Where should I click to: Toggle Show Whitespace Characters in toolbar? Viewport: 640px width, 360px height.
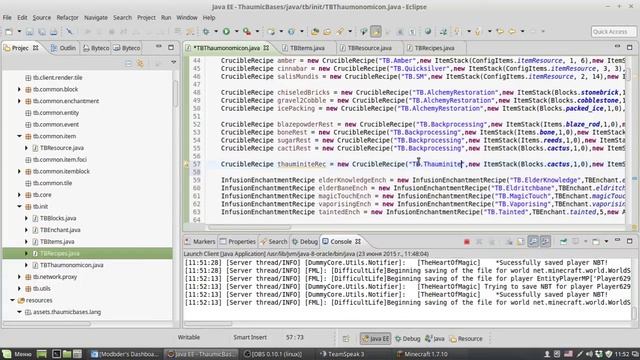(412, 31)
